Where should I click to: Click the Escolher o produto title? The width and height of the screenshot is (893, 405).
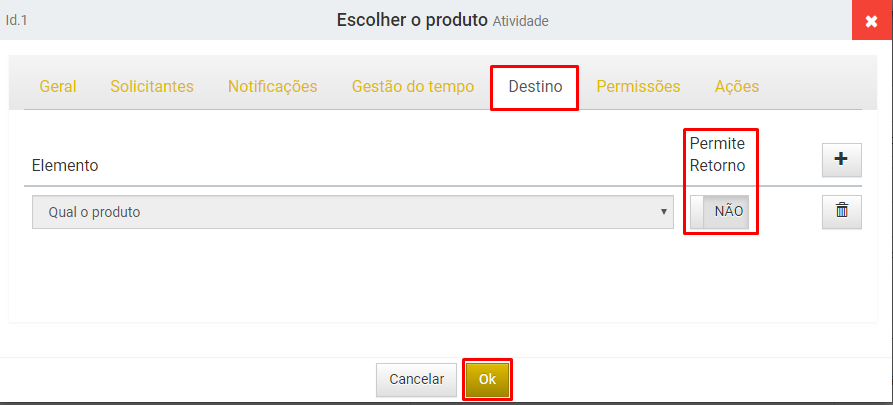[x=412, y=21]
